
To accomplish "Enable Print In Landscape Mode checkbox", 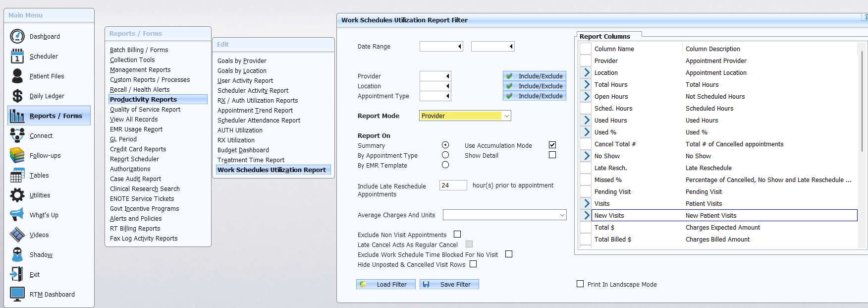I will click(x=580, y=284).
